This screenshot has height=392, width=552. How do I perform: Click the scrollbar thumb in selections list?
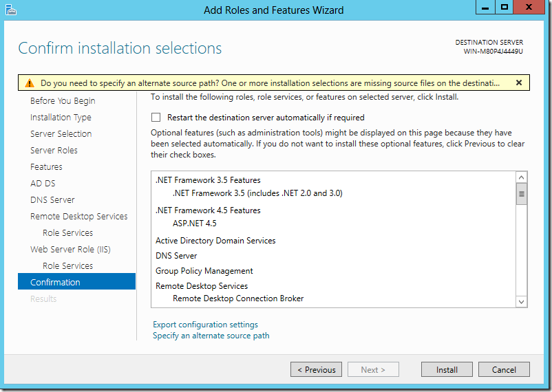tap(521, 195)
